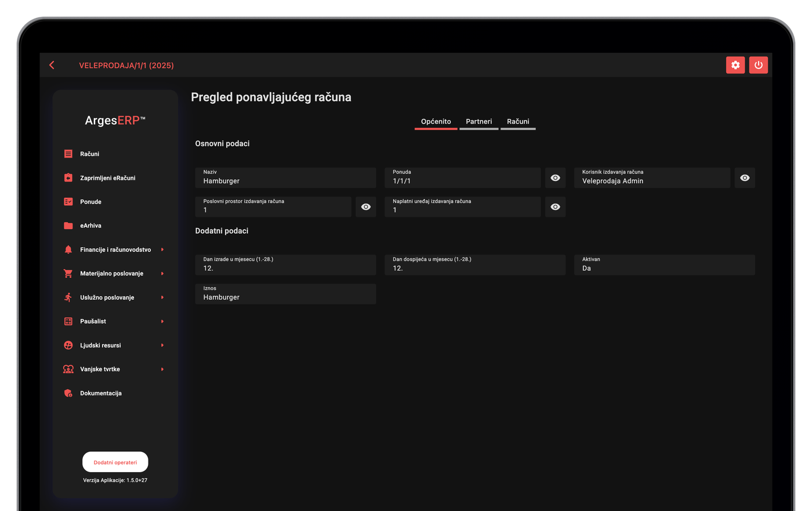
Task: Click the Aktivan field showing Da
Action: (665, 265)
